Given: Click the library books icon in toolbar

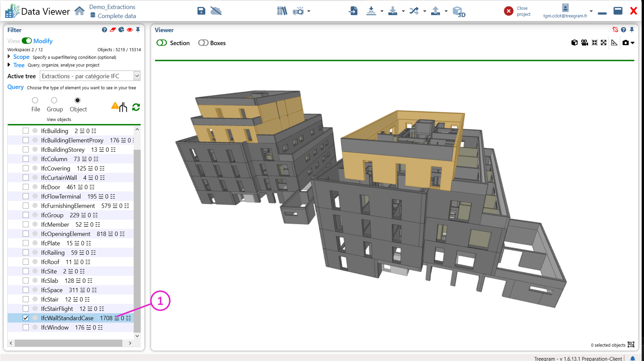Looking at the screenshot, I should tap(282, 11).
